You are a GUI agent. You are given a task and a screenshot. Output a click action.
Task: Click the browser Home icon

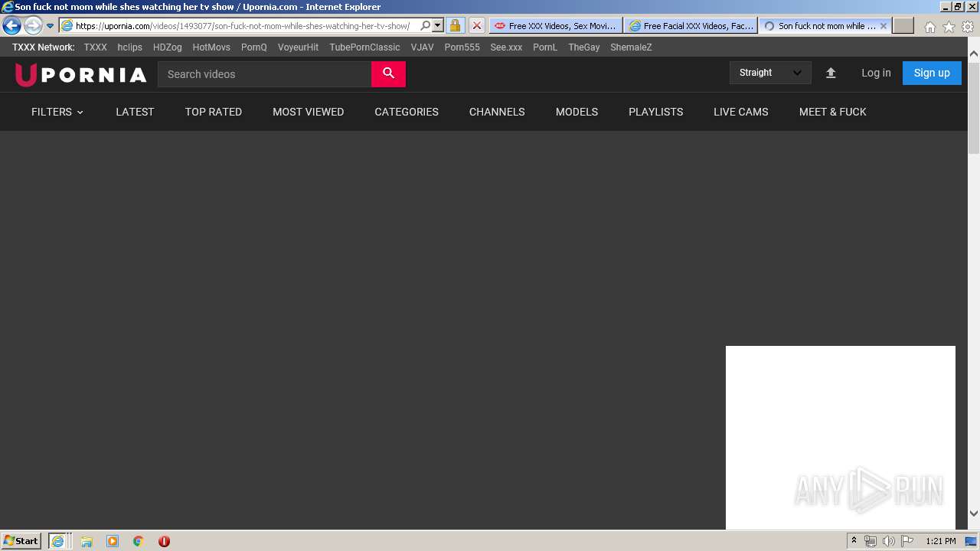click(929, 27)
